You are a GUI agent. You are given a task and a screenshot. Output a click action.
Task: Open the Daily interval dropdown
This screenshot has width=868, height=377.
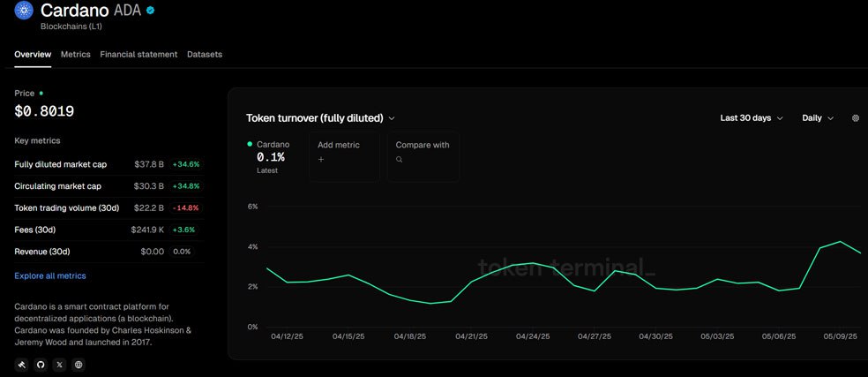[817, 118]
